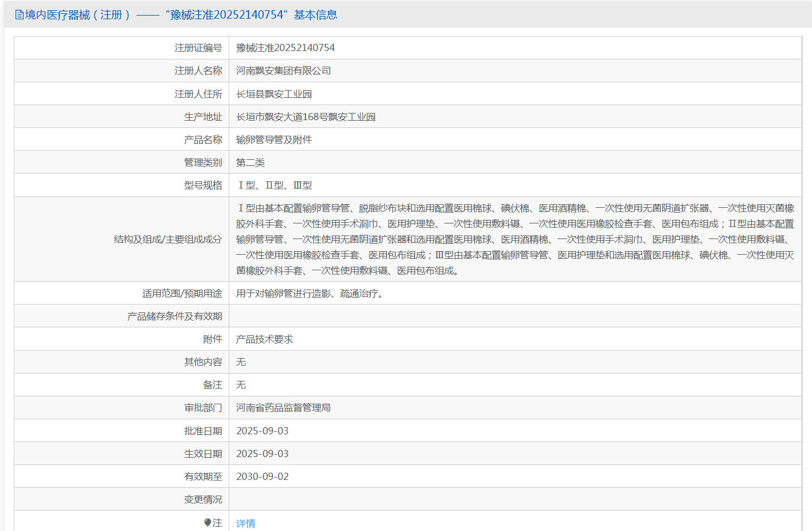Viewport: 812px width, 531px height.
Task: Select the 无 value in the 备注 row
Action: [241, 384]
